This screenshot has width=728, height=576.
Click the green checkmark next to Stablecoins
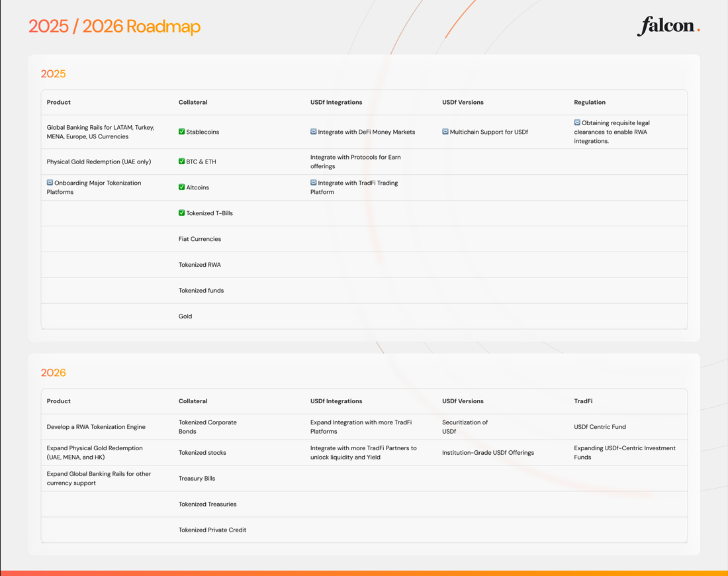(182, 132)
